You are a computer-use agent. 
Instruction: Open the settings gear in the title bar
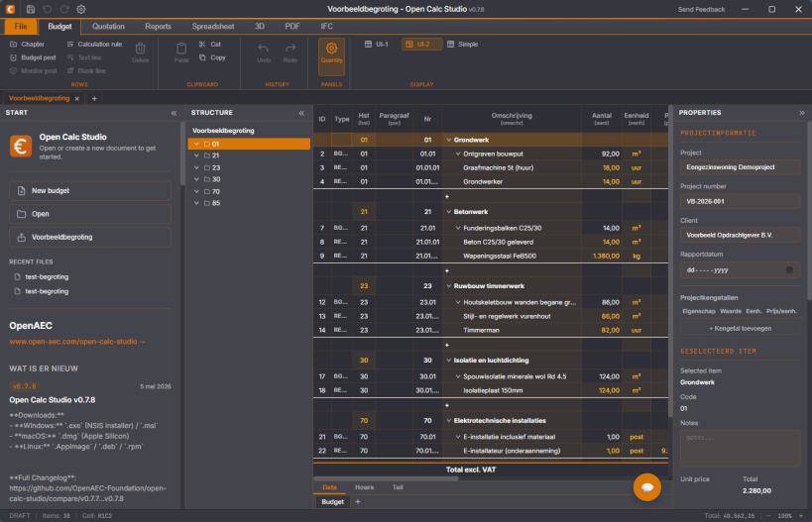point(81,9)
